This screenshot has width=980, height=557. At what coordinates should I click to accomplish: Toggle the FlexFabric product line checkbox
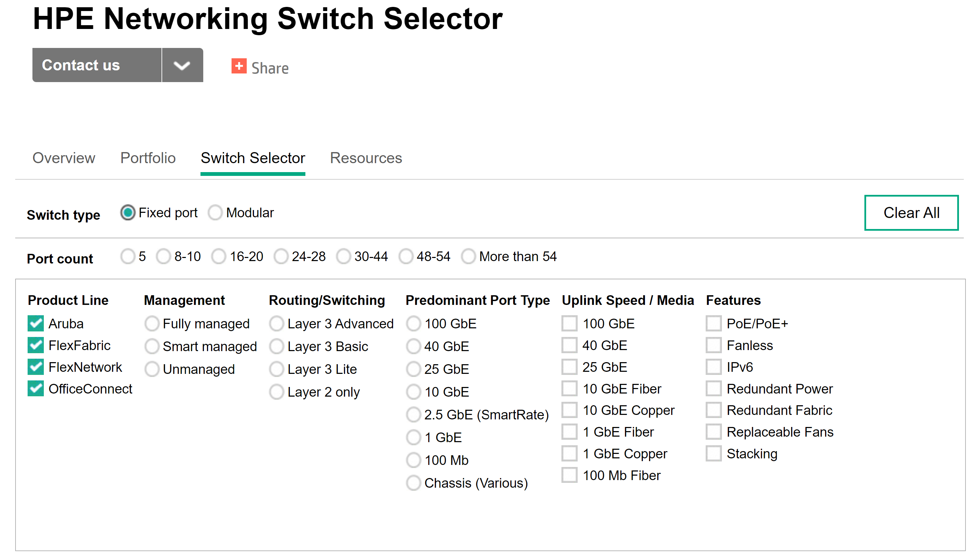(36, 346)
